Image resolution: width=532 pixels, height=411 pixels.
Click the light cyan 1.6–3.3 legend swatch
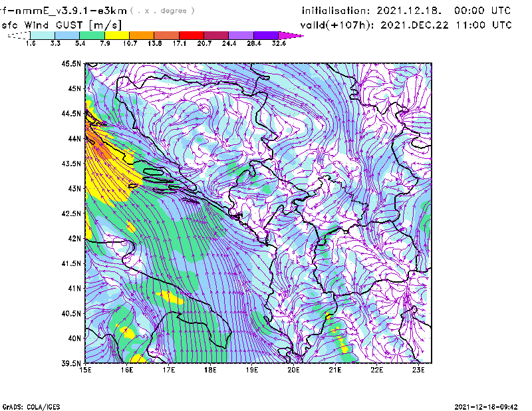(43, 35)
